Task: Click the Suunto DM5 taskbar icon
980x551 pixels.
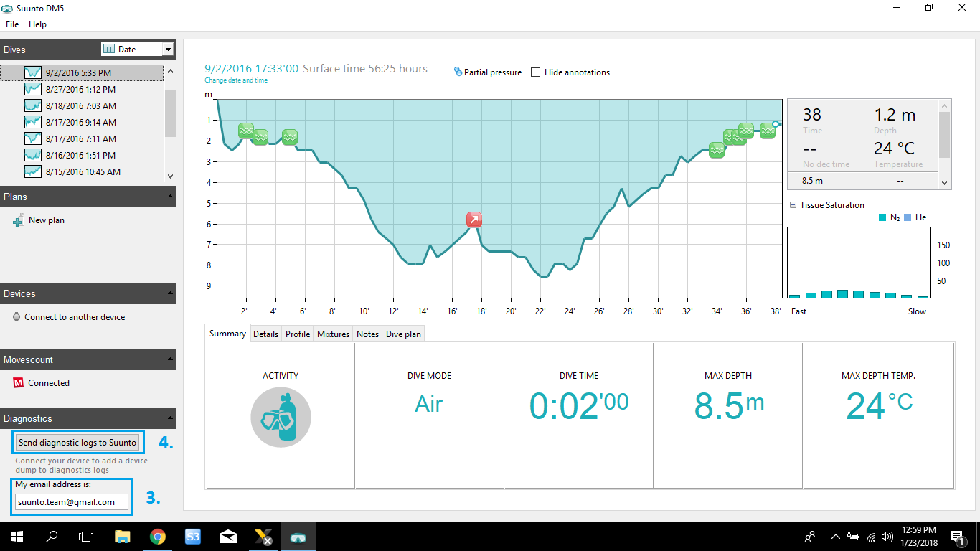Action: [x=298, y=537]
